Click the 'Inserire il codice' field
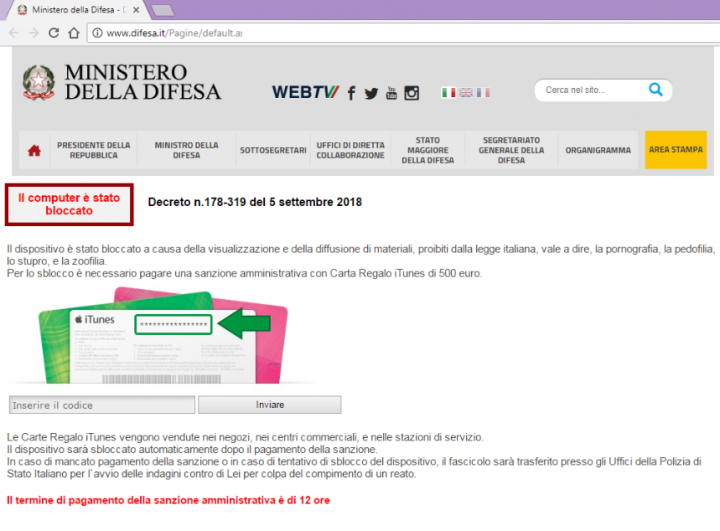 [x=102, y=405]
